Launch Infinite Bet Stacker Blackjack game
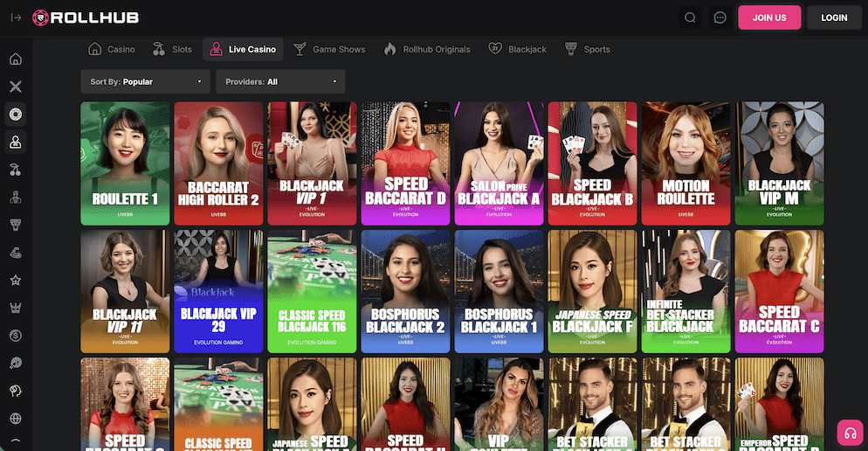This screenshot has height=451, width=868. [685, 291]
